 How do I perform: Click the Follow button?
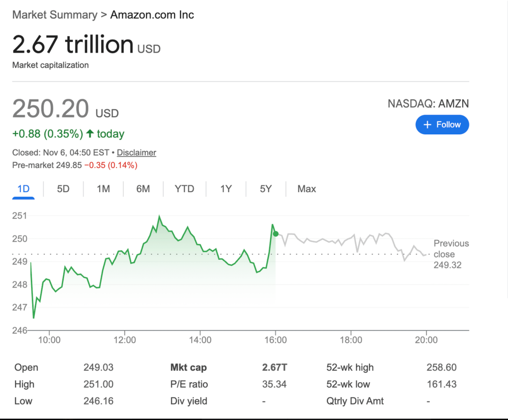coord(442,124)
